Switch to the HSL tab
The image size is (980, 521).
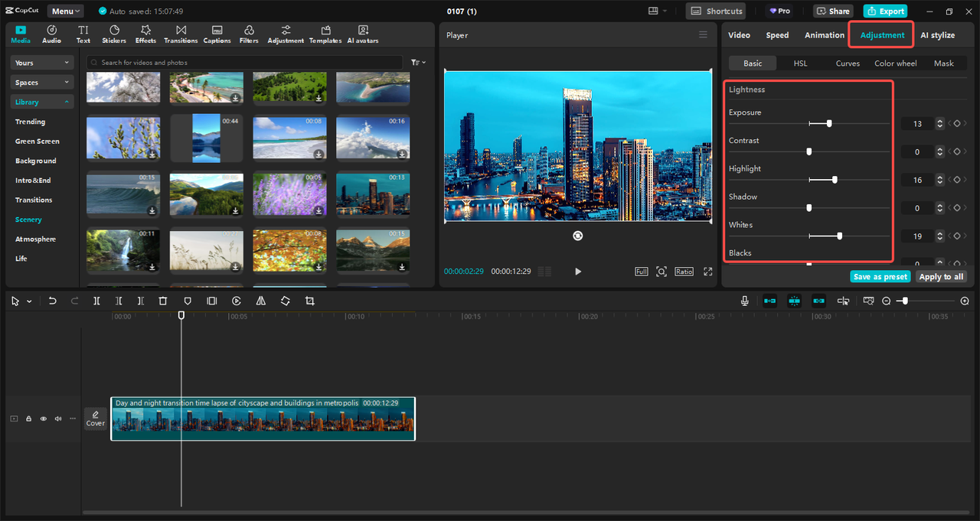(800, 63)
